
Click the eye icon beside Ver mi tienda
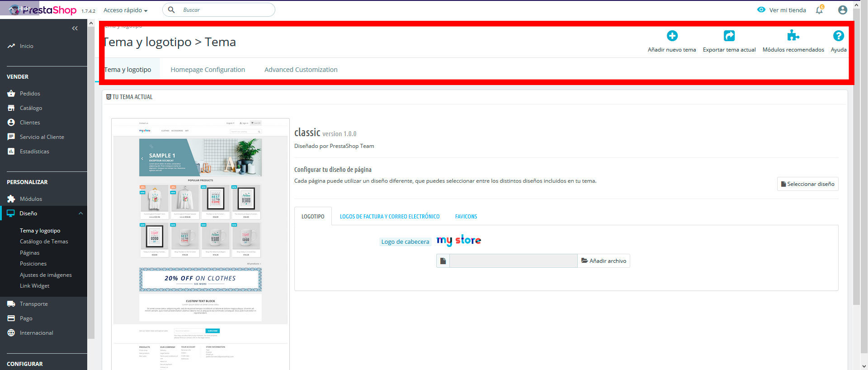point(761,10)
